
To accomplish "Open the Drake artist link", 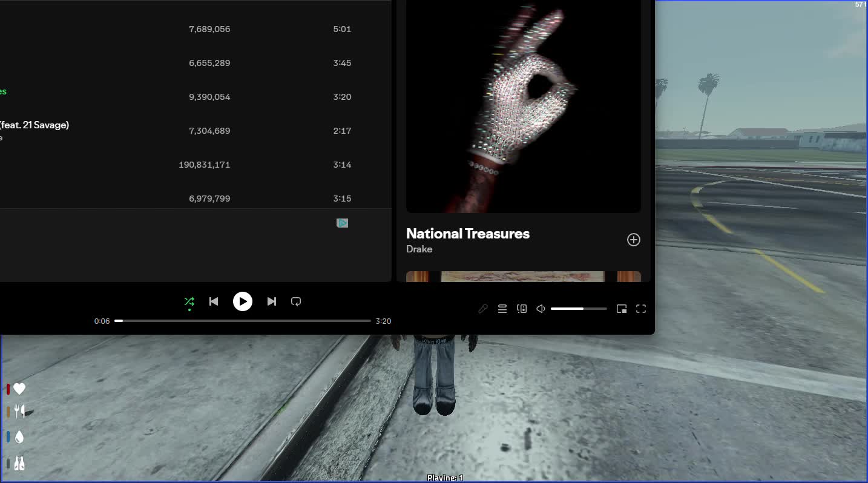I will click(x=419, y=249).
